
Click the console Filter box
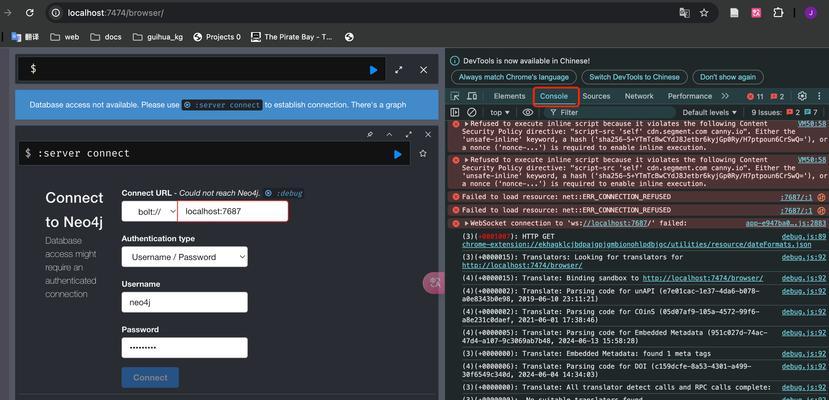(x=610, y=113)
